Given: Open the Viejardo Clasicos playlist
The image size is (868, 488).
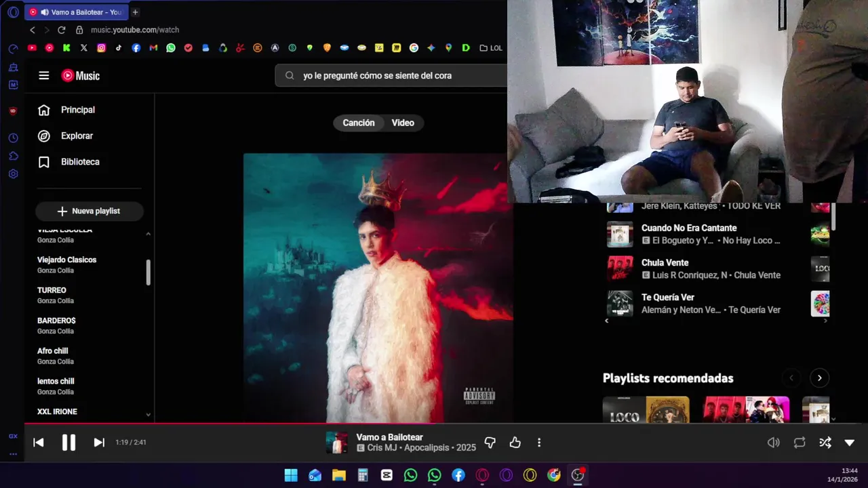Looking at the screenshot, I should click(66, 264).
